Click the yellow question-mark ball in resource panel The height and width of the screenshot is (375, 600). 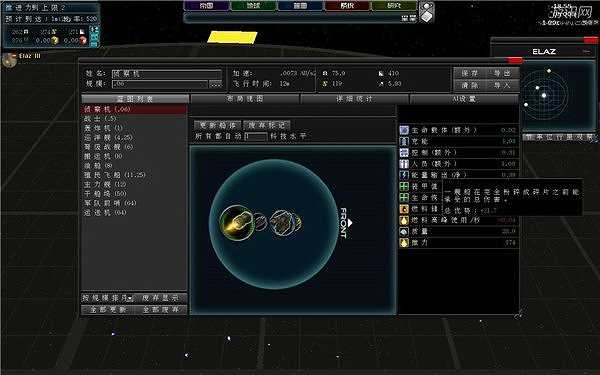(x=55, y=40)
